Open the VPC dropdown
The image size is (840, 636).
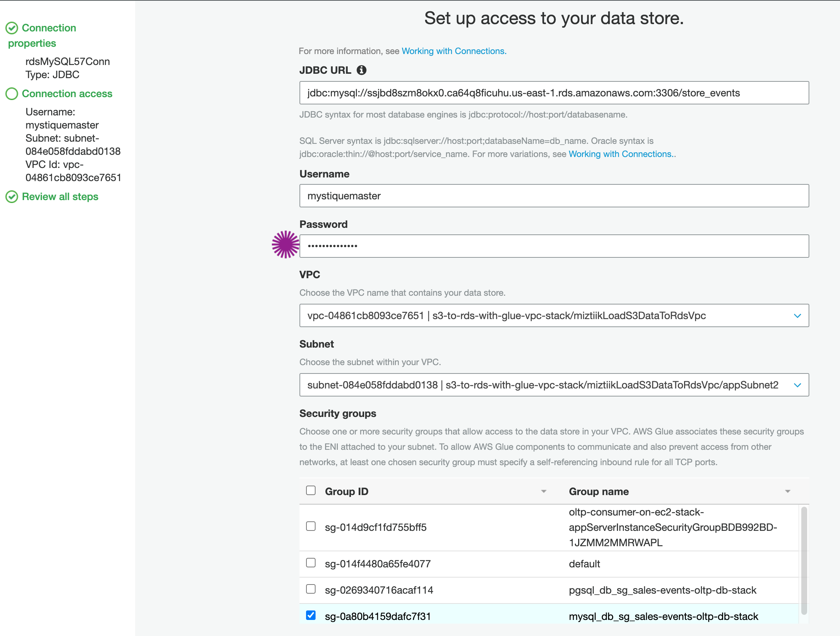tap(554, 315)
